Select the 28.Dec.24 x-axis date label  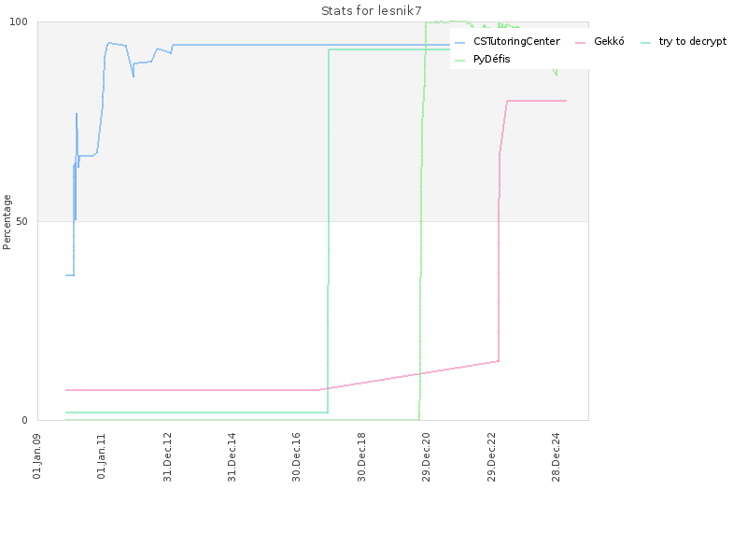point(557,455)
